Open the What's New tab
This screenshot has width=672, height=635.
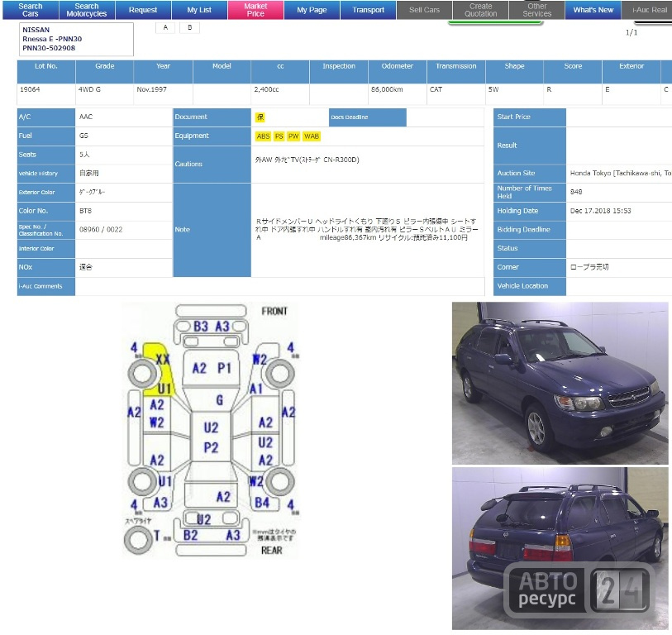click(593, 10)
